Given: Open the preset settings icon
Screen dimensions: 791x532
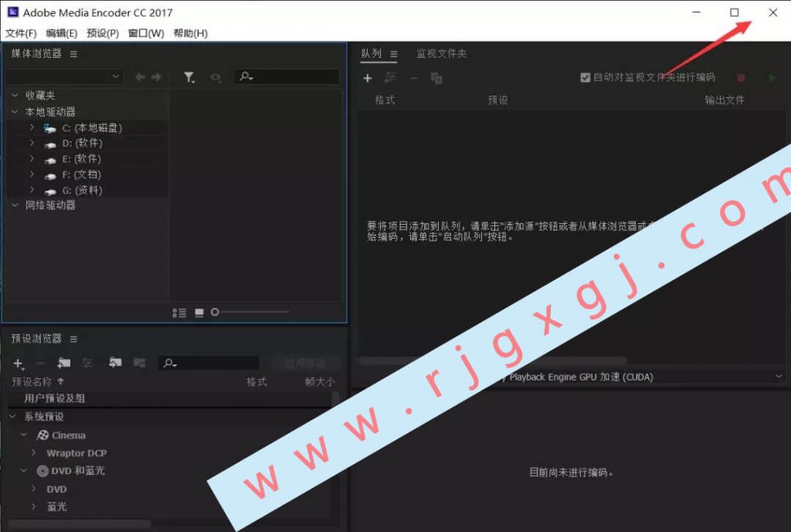Looking at the screenshot, I should [87, 363].
